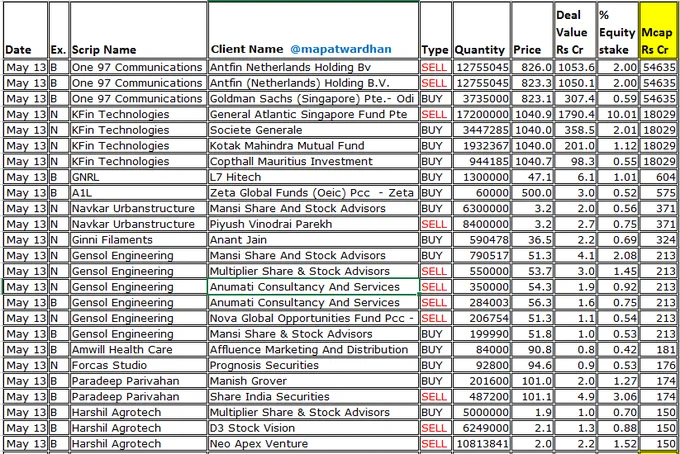Image resolution: width=680 pixels, height=454 pixels.
Task: Click the 'Ex.' column header
Action: tap(59, 30)
